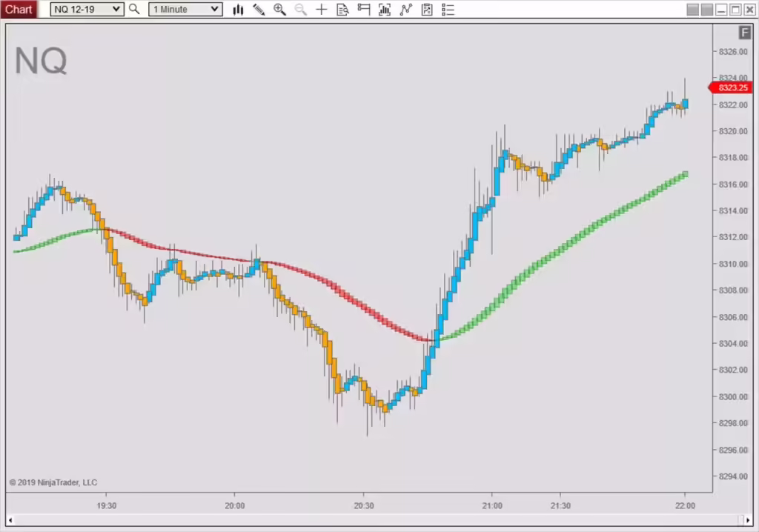This screenshot has width=759, height=532.
Task: Open the chart style bars icon
Action: (238, 10)
